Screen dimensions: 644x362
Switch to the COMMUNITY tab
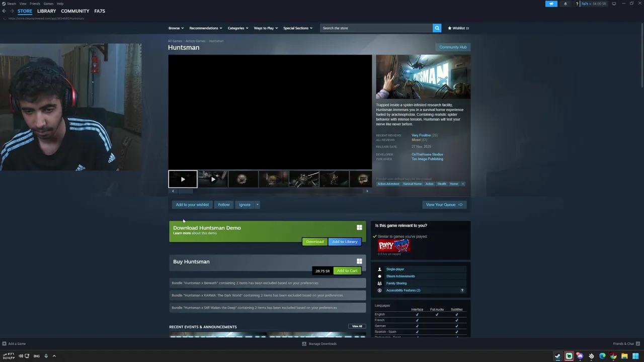pyautogui.click(x=75, y=11)
